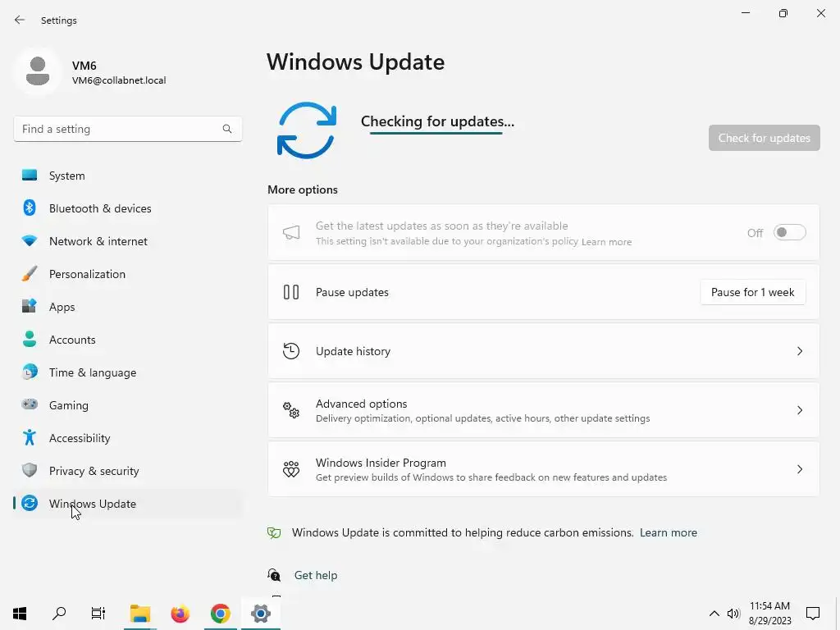Click the Update history clock icon
The width and height of the screenshot is (840, 630).
point(291,351)
